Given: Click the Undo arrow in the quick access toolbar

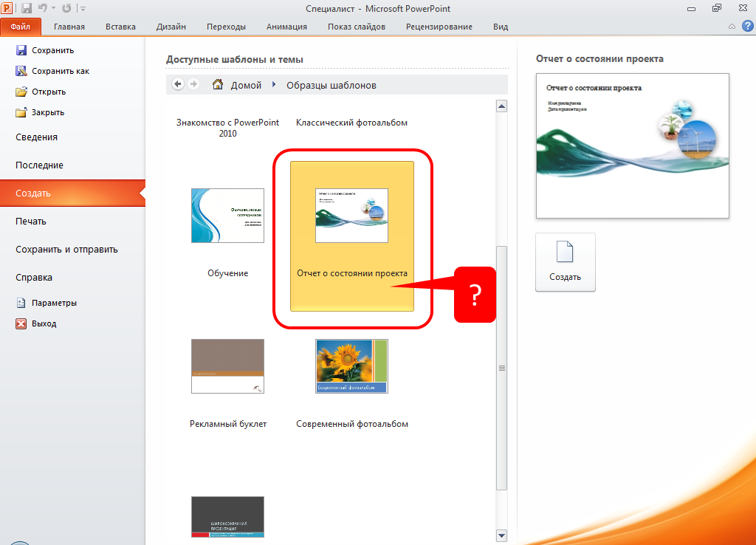Looking at the screenshot, I should pos(43,9).
